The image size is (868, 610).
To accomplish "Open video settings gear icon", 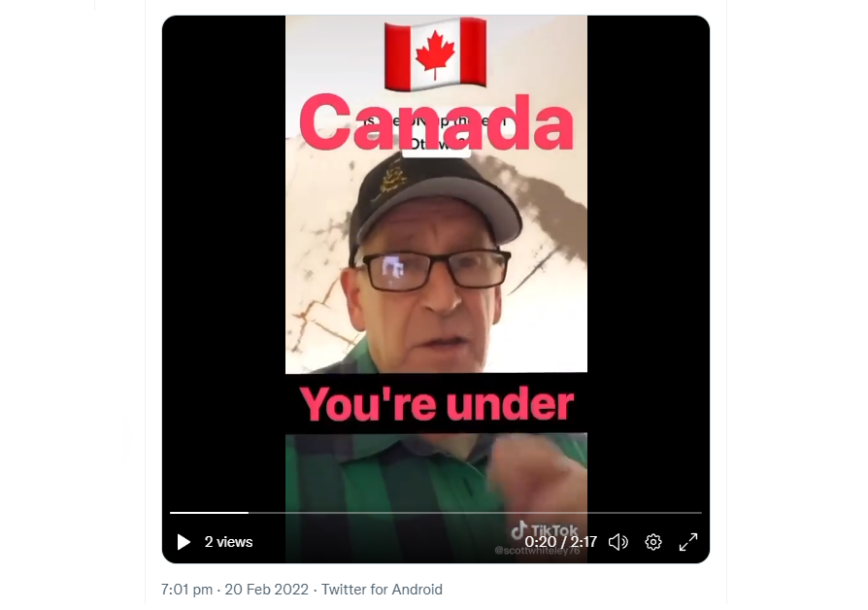I will click(x=653, y=542).
